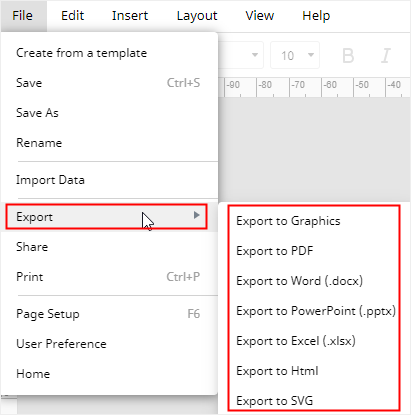Toggle Italic text formatting

[386, 56]
